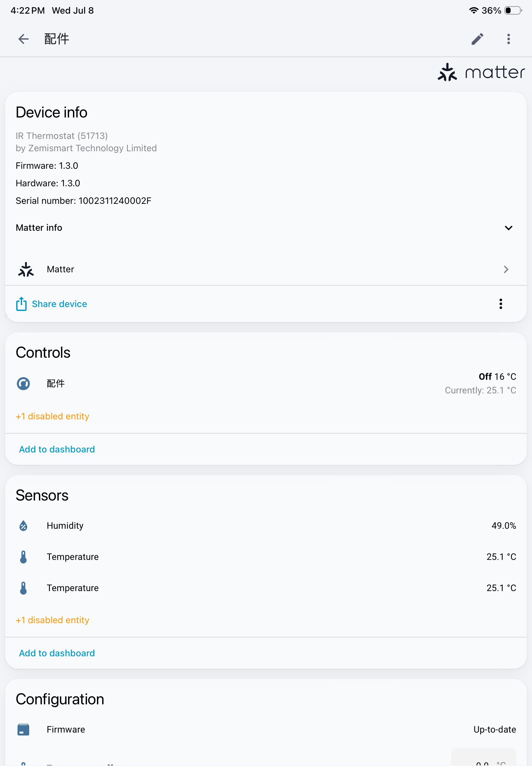Show the disabled entity in Controls
532x766 pixels.
pos(52,416)
